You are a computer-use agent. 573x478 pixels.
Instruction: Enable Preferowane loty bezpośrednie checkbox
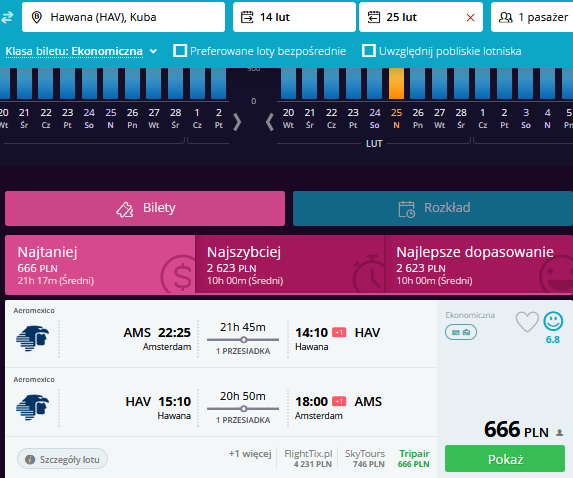click(180, 51)
